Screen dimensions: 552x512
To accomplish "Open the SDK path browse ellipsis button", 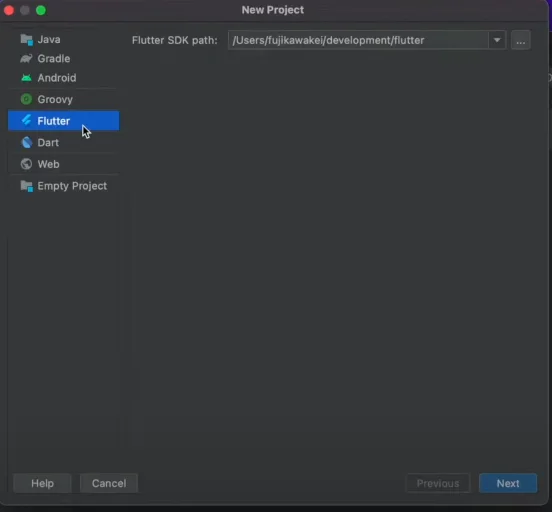I will (x=521, y=40).
